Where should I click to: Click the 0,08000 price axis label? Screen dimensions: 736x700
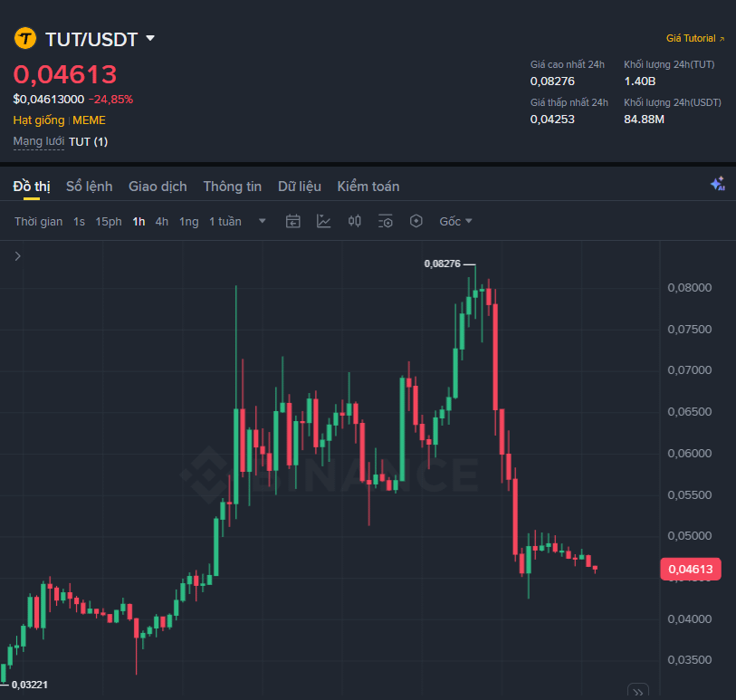pos(690,287)
